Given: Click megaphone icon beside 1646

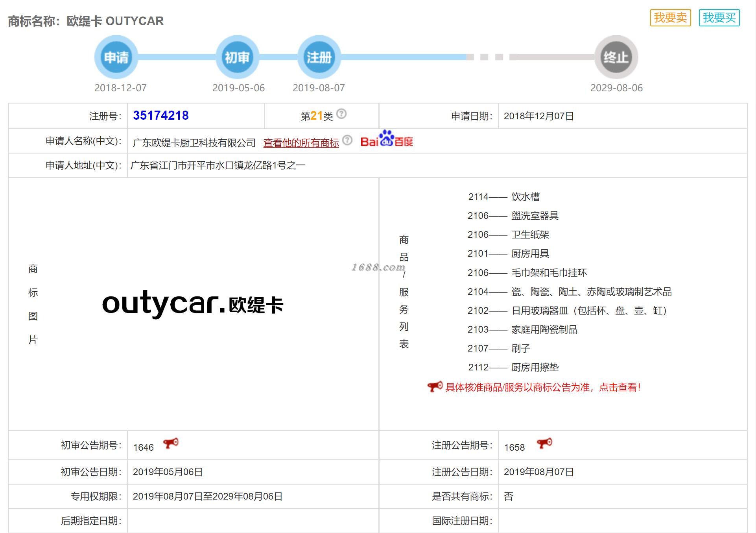Looking at the screenshot, I should [171, 443].
